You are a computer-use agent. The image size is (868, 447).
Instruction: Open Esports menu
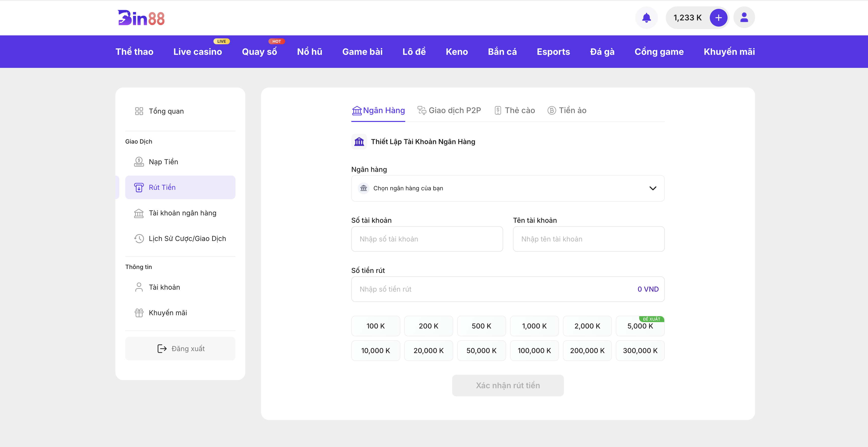(x=553, y=52)
